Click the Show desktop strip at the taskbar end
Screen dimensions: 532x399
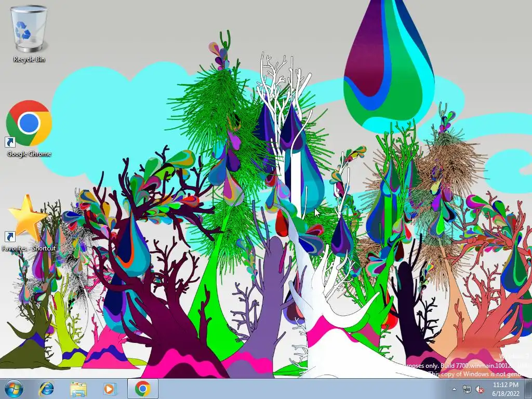(x=528, y=389)
